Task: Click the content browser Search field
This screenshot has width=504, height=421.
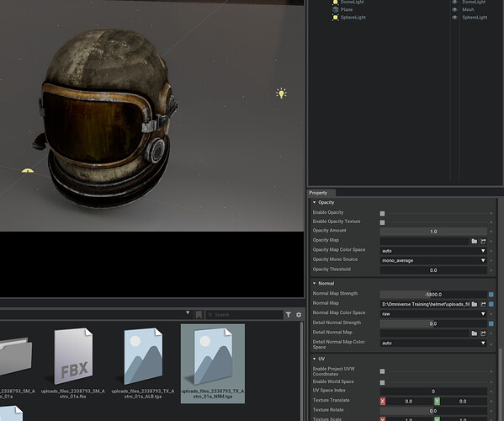Action: coord(244,315)
